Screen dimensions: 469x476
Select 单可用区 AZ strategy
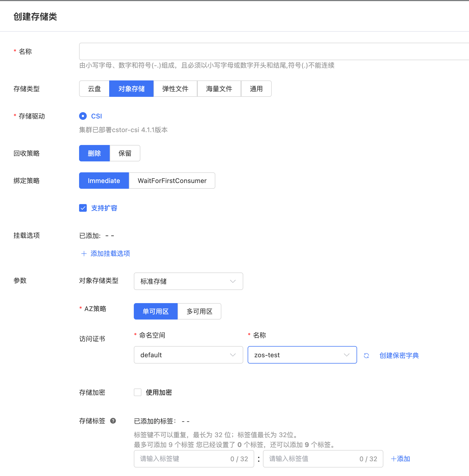(x=156, y=311)
